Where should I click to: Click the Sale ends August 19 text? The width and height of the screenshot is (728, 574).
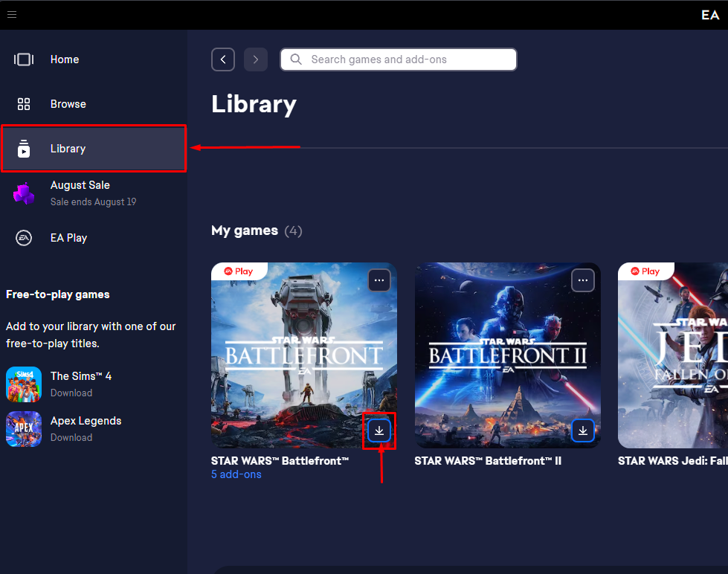pyautogui.click(x=93, y=202)
